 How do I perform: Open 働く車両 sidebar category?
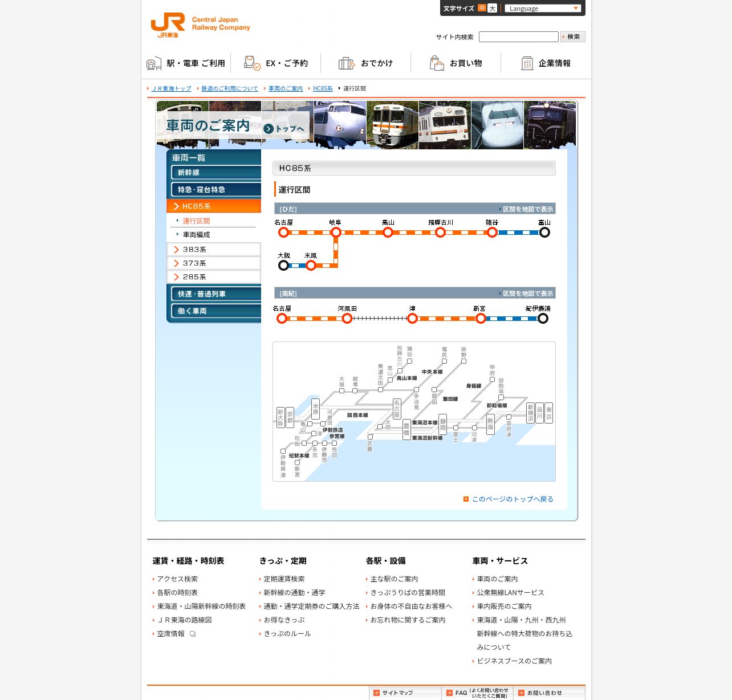pyautogui.click(x=216, y=311)
